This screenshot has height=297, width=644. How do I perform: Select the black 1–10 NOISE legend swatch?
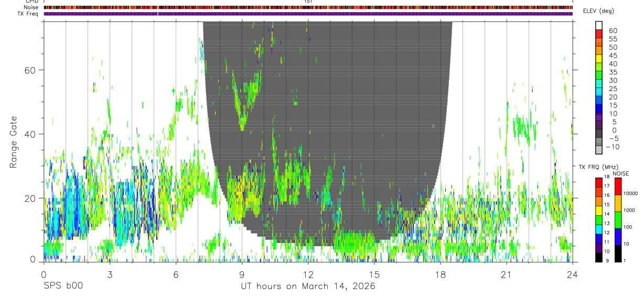pyautogui.click(x=617, y=254)
